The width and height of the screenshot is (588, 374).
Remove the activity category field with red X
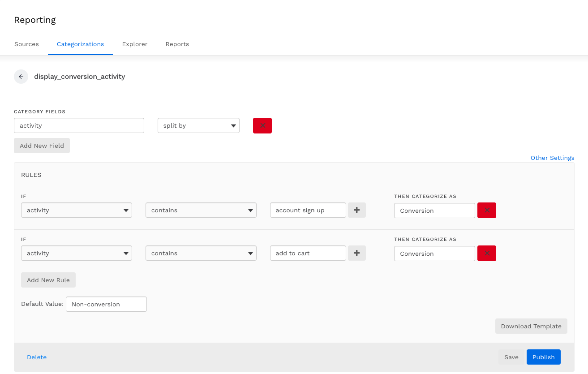(x=262, y=126)
